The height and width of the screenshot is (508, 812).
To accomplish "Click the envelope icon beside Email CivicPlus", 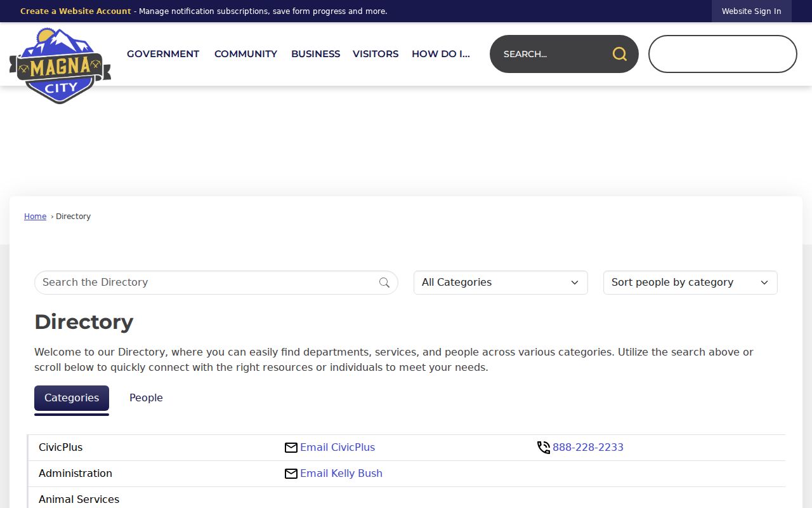I will click(x=291, y=448).
